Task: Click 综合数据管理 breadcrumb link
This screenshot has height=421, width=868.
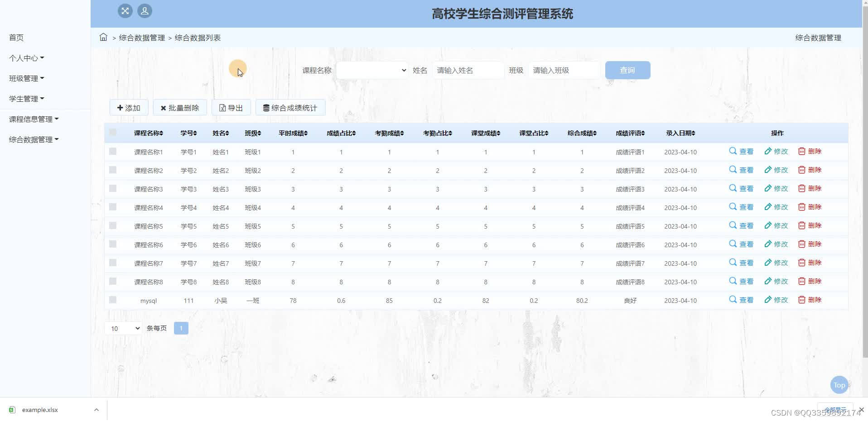Action: [142, 38]
